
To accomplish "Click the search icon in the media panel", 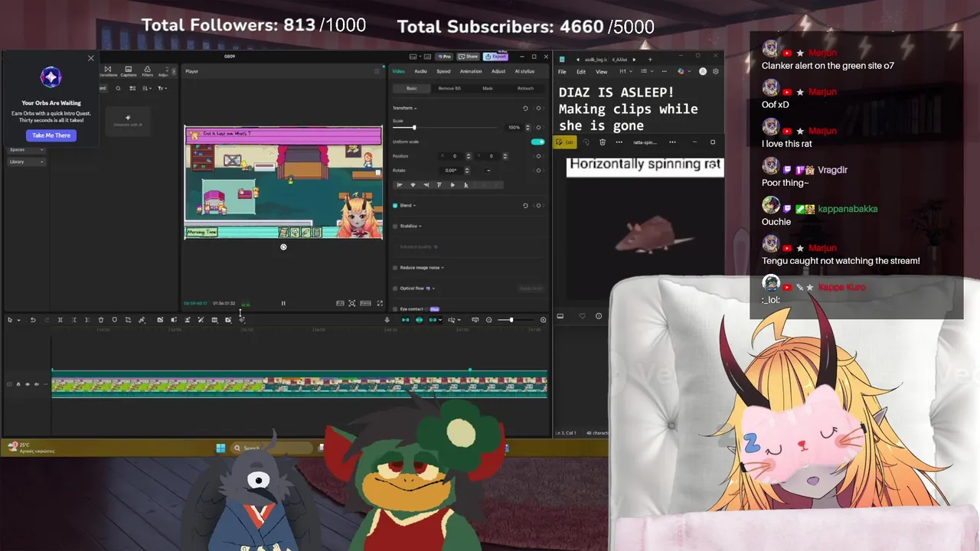I will click(x=118, y=89).
